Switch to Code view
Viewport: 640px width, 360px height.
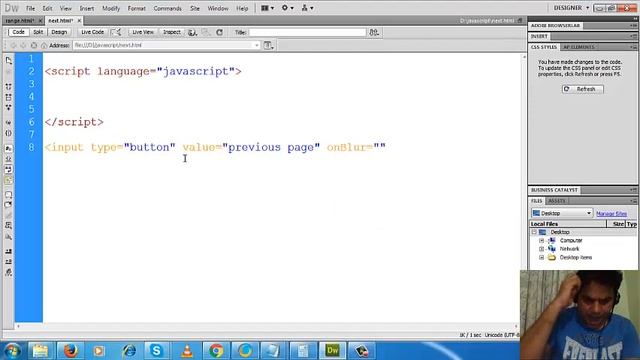pos(18,32)
